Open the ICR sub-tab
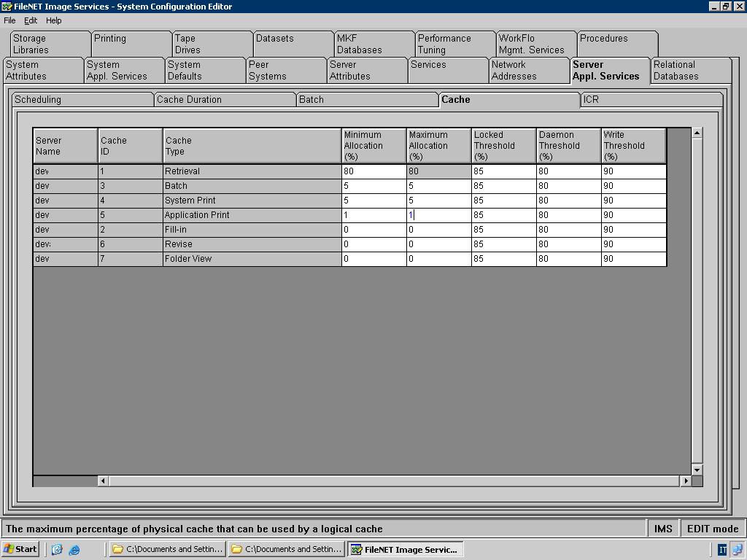Screen dimensions: 747x560 click(651, 99)
